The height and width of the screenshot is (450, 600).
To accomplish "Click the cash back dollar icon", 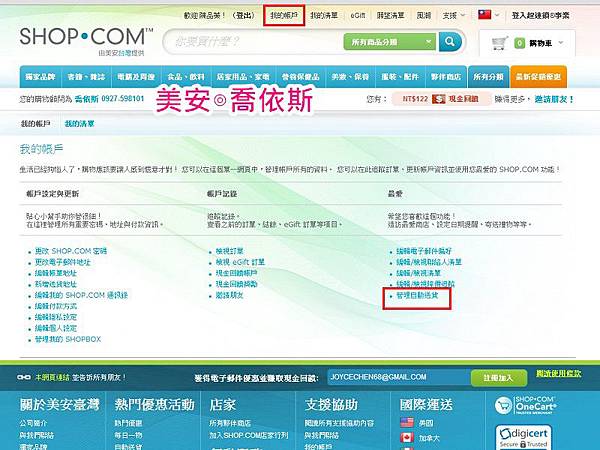I will (x=439, y=99).
